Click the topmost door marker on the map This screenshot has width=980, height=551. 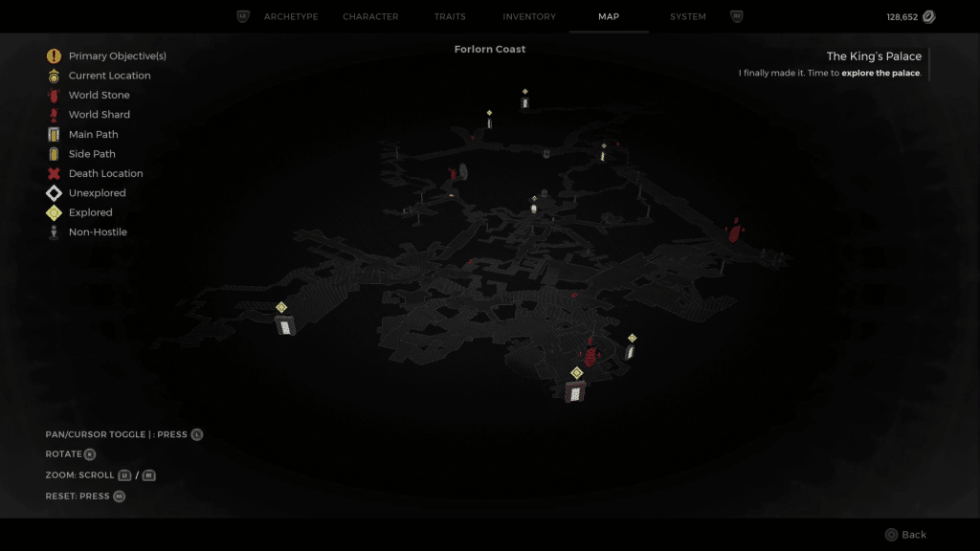pos(524,102)
